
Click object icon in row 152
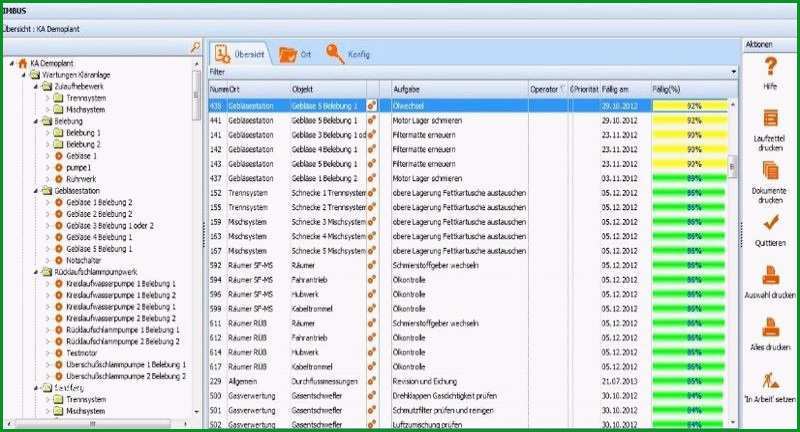[x=372, y=193]
